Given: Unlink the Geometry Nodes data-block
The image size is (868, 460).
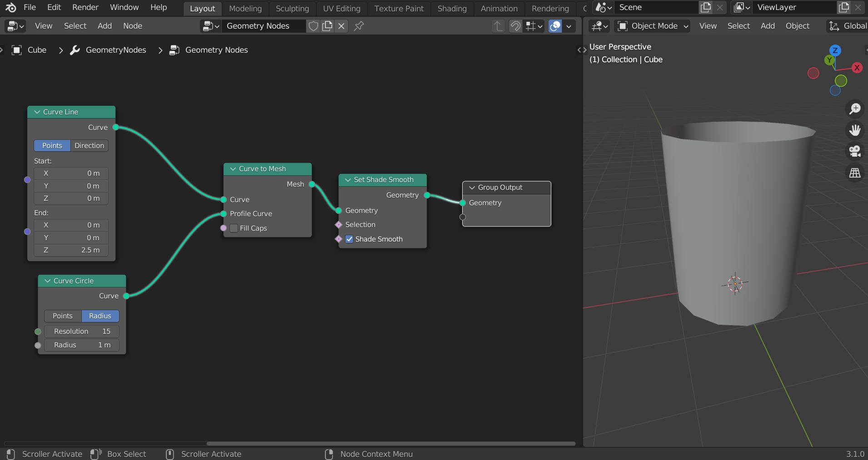Looking at the screenshot, I should coord(341,26).
